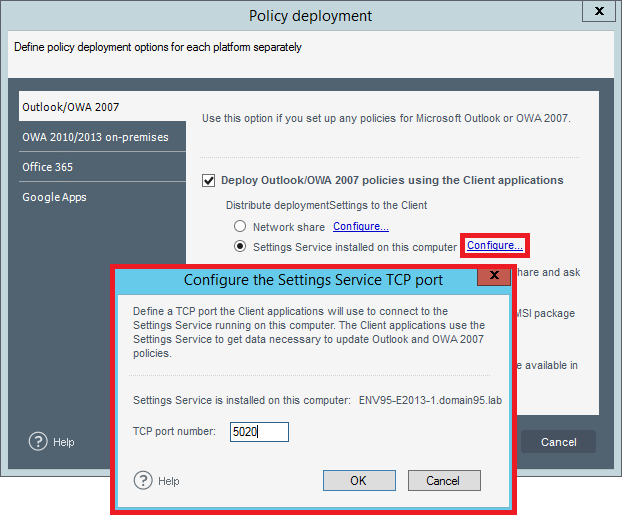Select the Network share radio button
Viewport: 622px width, 515px height.
click(x=240, y=227)
